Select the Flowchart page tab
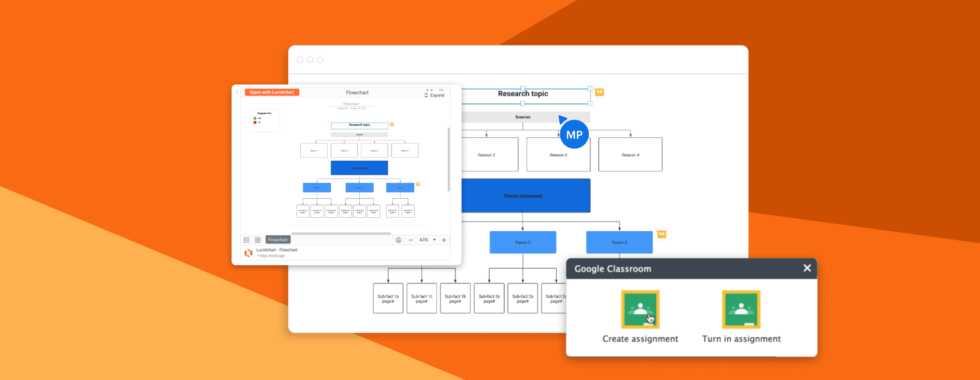This screenshot has height=380, width=980. point(278,240)
